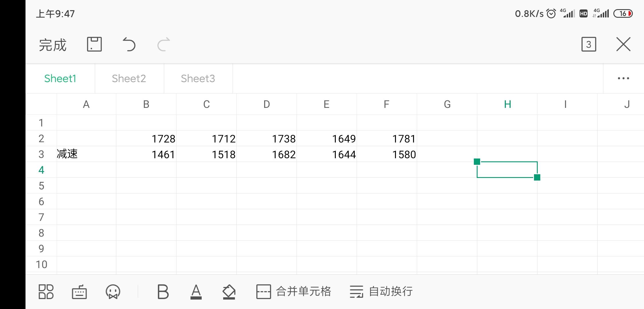Switch to the Sheet2 tab

(129, 78)
